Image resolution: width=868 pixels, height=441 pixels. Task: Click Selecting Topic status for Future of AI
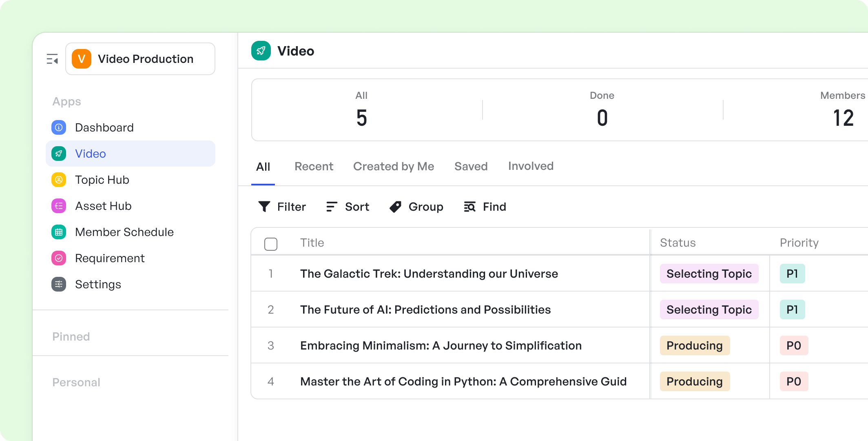(x=709, y=310)
